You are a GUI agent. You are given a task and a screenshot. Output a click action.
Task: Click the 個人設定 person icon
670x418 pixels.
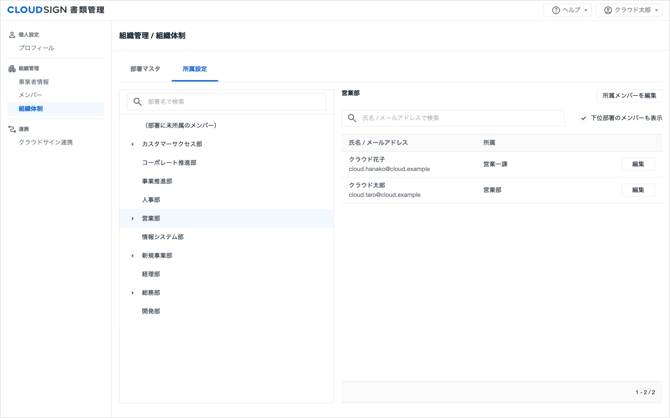pyautogui.click(x=12, y=35)
